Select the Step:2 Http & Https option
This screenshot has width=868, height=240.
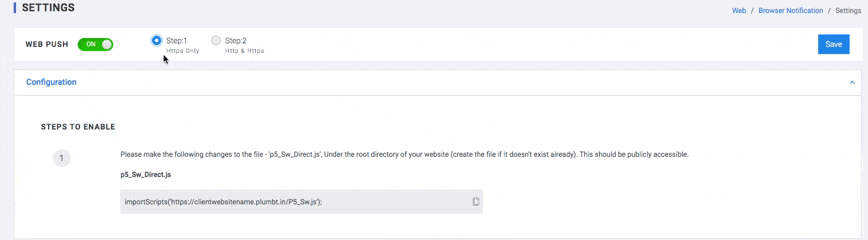[x=216, y=40]
